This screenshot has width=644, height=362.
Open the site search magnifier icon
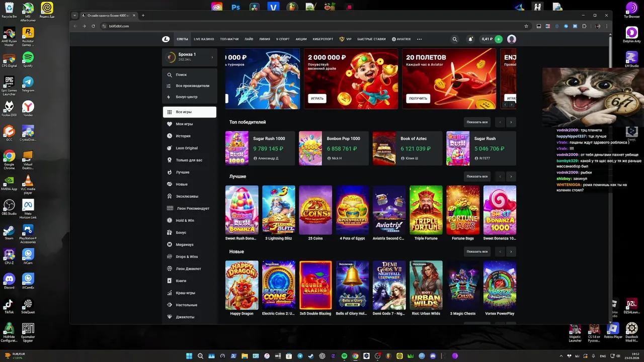pyautogui.click(x=455, y=39)
